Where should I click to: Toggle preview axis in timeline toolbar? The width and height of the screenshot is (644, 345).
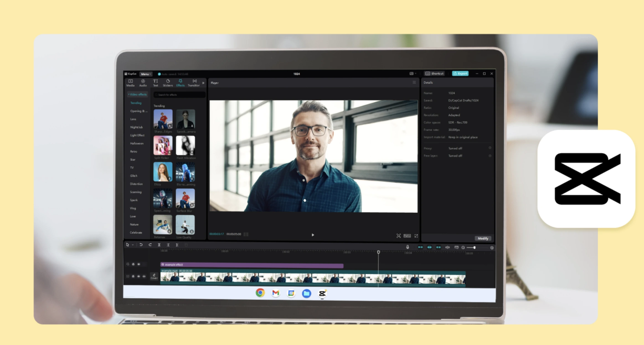pyautogui.click(x=447, y=247)
